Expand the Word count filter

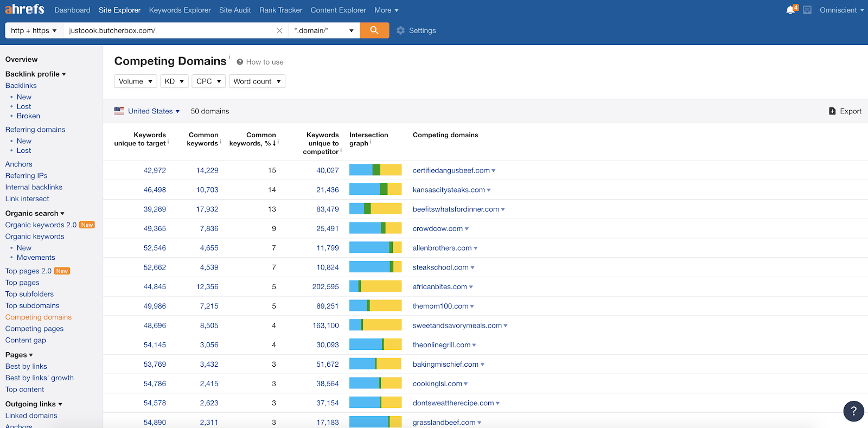[x=257, y=81]
